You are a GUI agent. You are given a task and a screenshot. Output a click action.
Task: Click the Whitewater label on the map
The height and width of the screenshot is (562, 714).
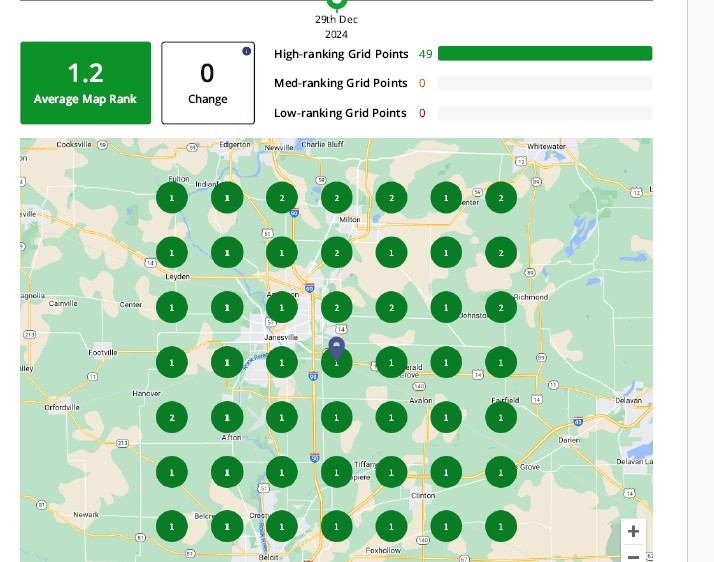[x=546, y=147]
